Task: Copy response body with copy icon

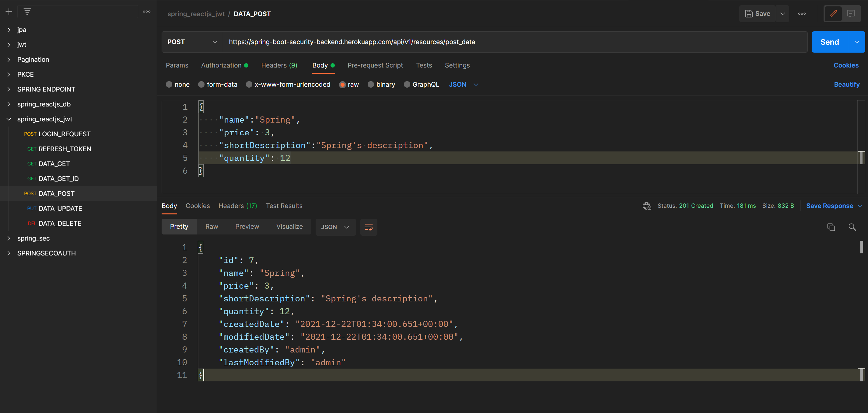Action: pyautogui.click(x=831, y=227)
